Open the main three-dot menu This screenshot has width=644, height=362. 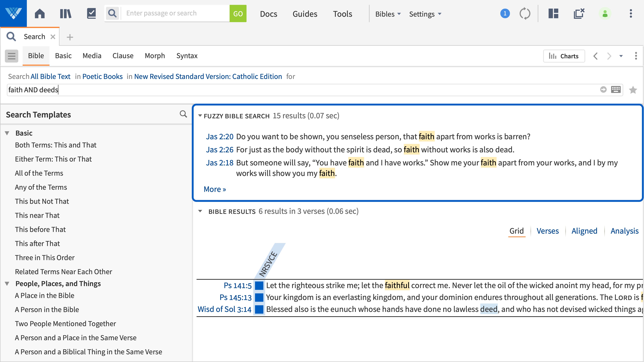pos(631,13)
